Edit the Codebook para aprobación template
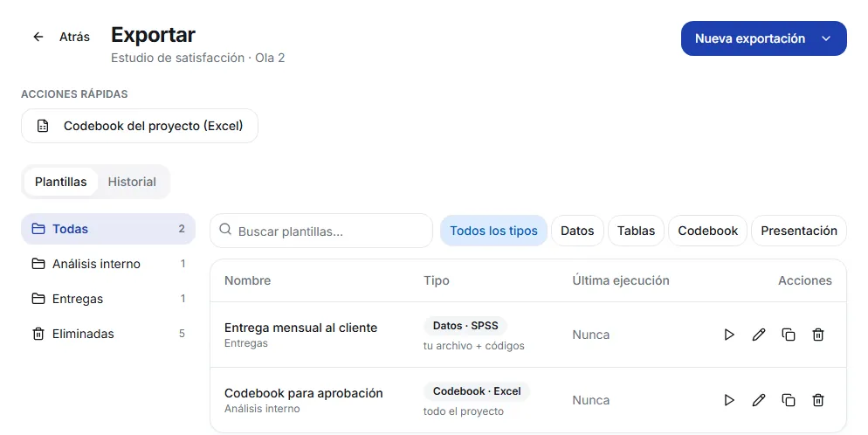 coord(759,399)
